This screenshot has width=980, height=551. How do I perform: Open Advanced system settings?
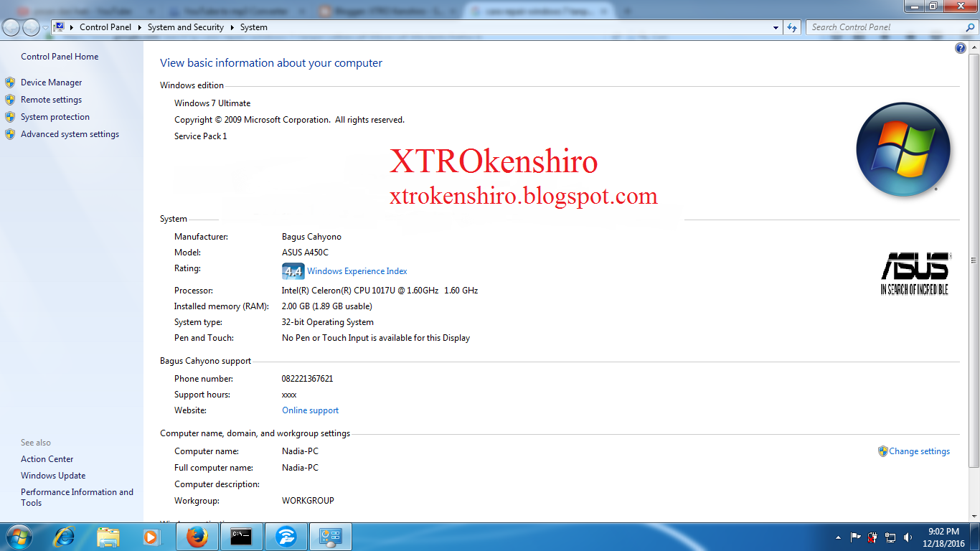[x=70, y=134]
